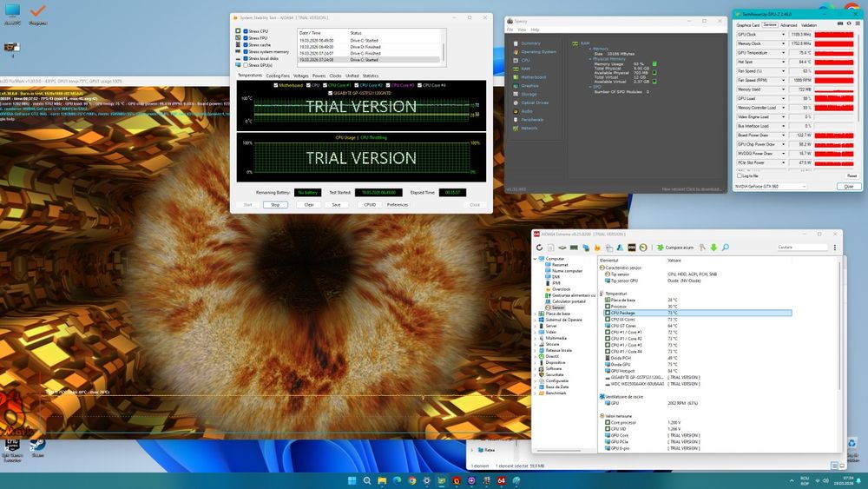The width and height of the screenshot is (868, 489).
Task: Switch to the Cooling Fans tab
Action: 278,76
